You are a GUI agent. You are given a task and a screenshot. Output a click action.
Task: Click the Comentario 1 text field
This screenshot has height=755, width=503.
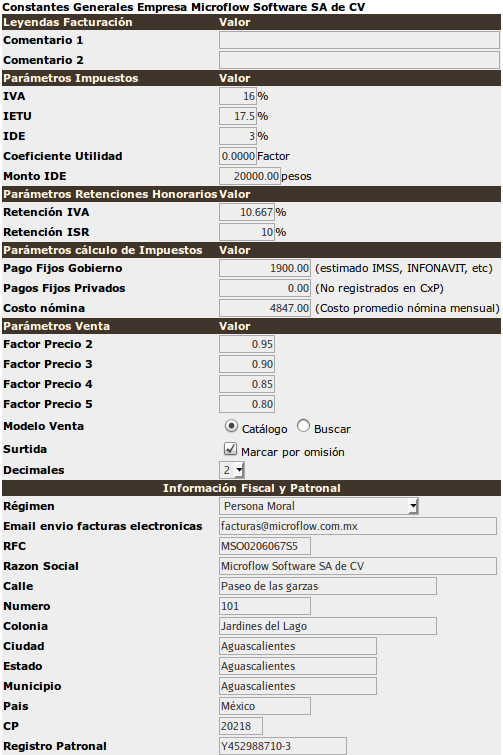[x=359, y=40]
